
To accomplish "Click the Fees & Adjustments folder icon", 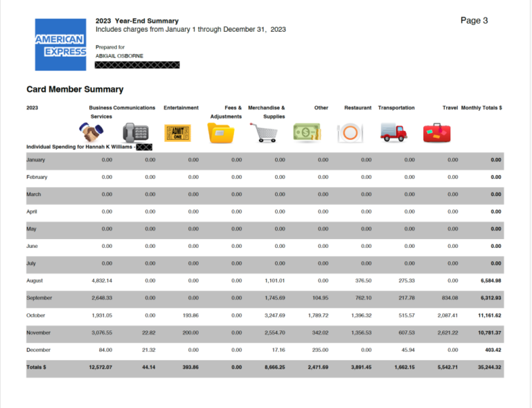I will pos(221,132).
